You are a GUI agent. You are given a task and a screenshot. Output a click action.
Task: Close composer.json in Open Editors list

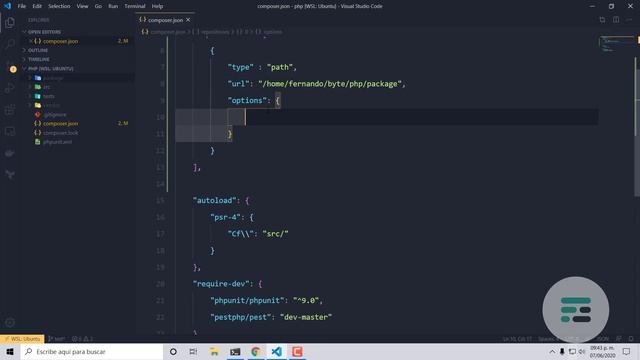tap(31, 41)
